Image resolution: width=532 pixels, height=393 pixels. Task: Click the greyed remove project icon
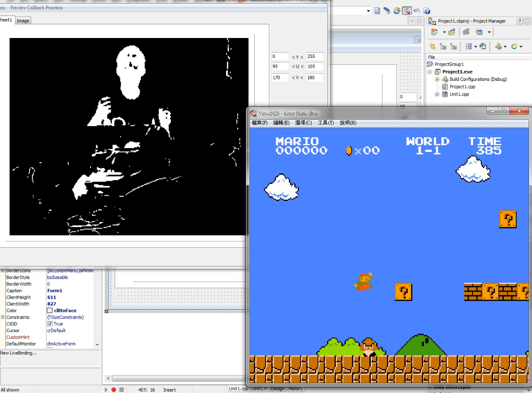coord(466,32)
